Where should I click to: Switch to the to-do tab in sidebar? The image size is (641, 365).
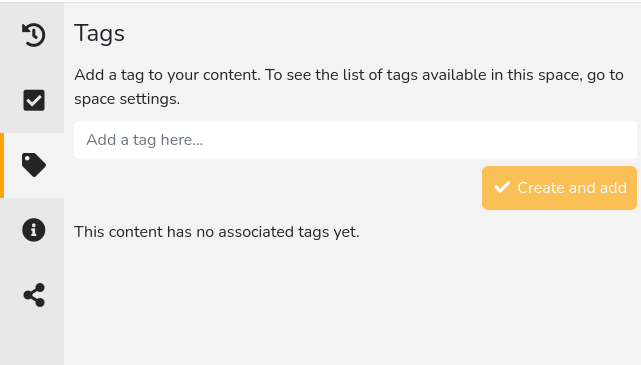(x=32, y=100)
